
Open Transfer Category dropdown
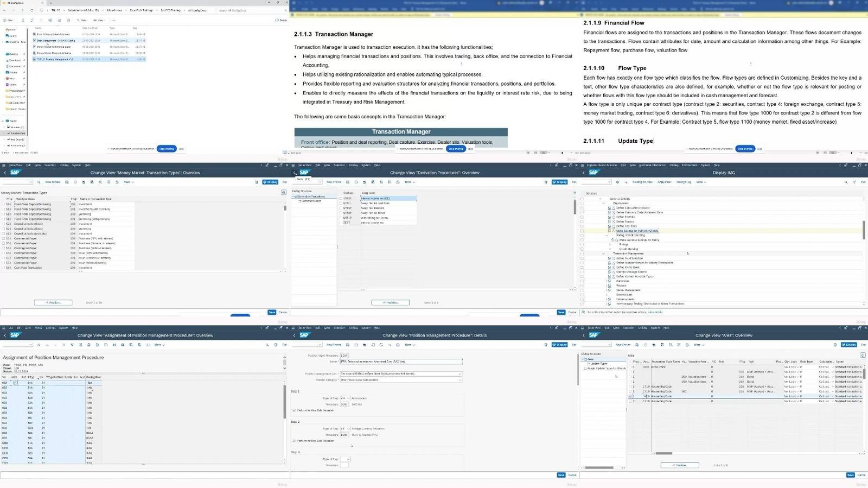[460, 380]
